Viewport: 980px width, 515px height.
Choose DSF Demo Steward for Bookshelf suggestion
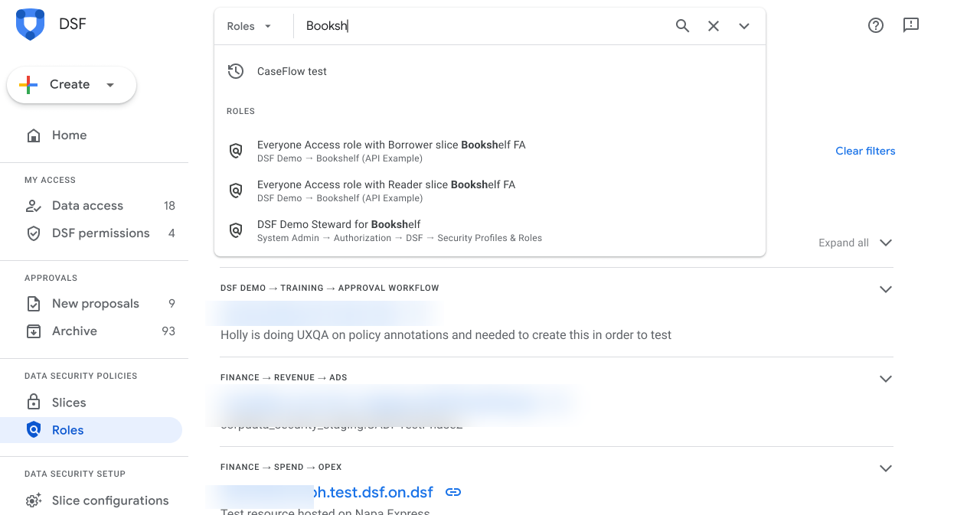pos(339,230)
